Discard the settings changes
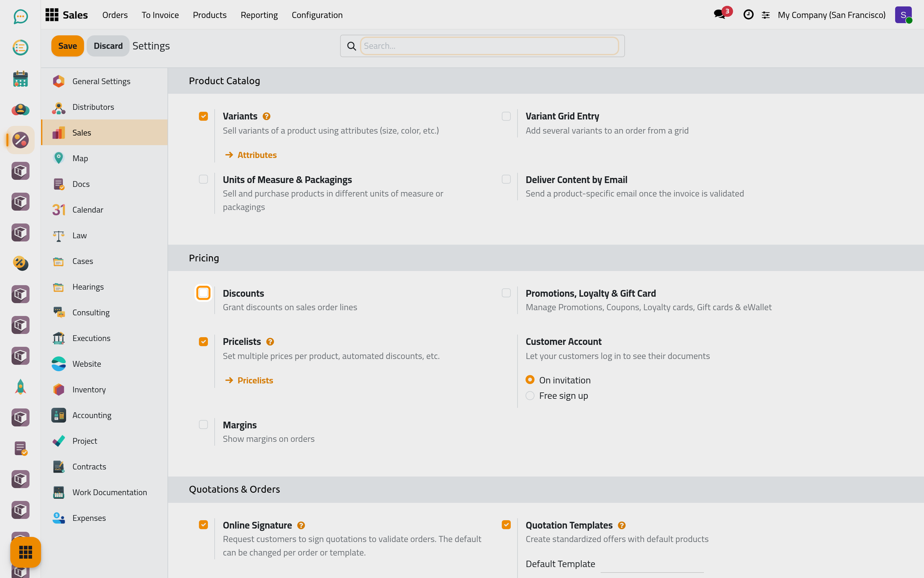 point(108,46)
